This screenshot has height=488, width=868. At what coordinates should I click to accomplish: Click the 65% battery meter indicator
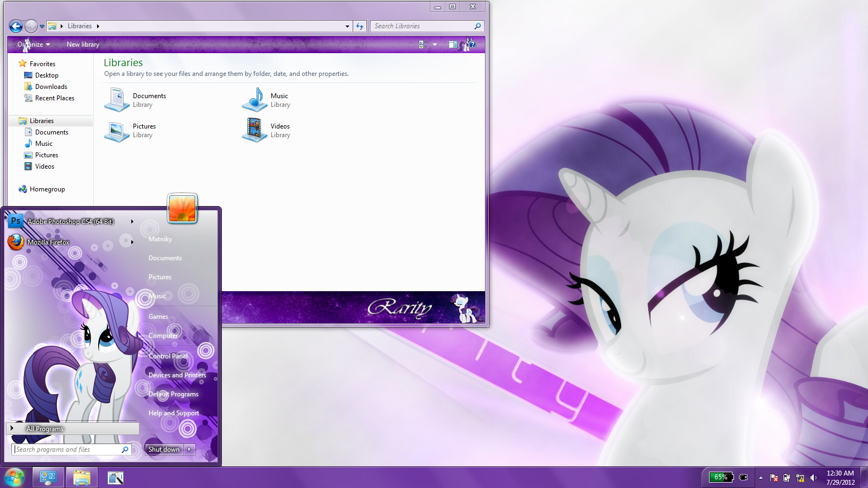722,478
